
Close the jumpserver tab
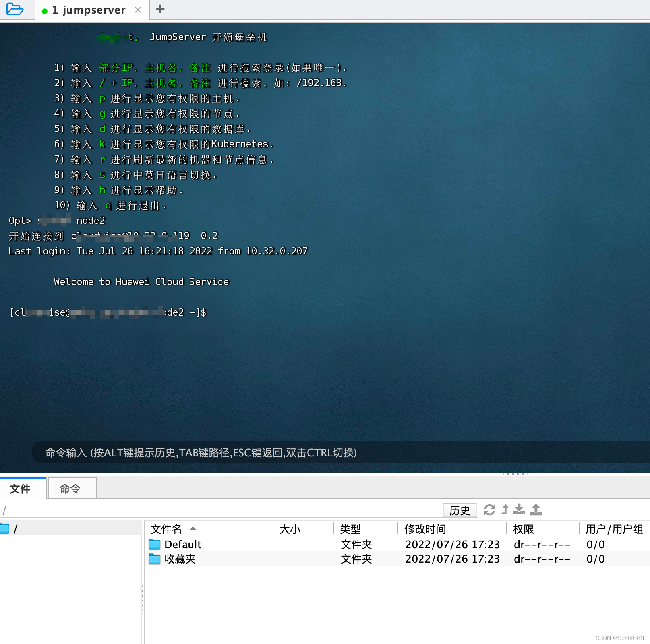click(x=138, y=10)
